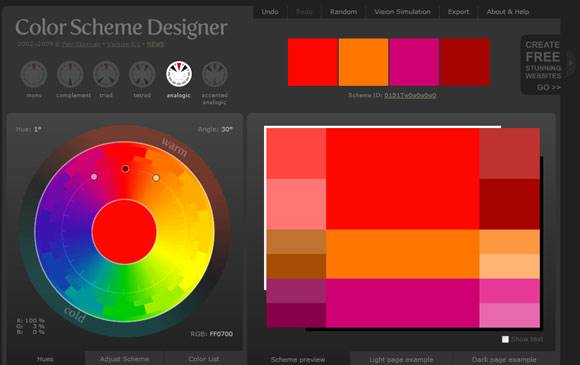The height and width of the screenshot is (365, 580).
Task: Open About & Help menu
Action: [x=508, y=12]
